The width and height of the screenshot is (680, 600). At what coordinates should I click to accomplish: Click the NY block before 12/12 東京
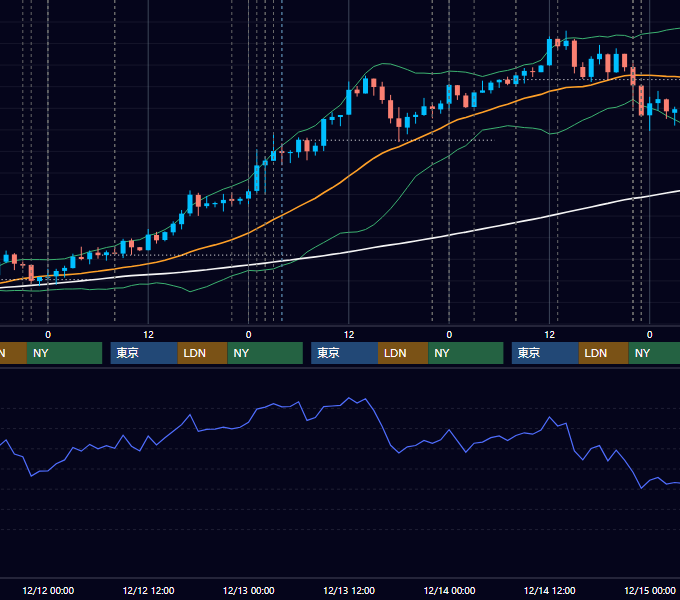coord(64,353)
